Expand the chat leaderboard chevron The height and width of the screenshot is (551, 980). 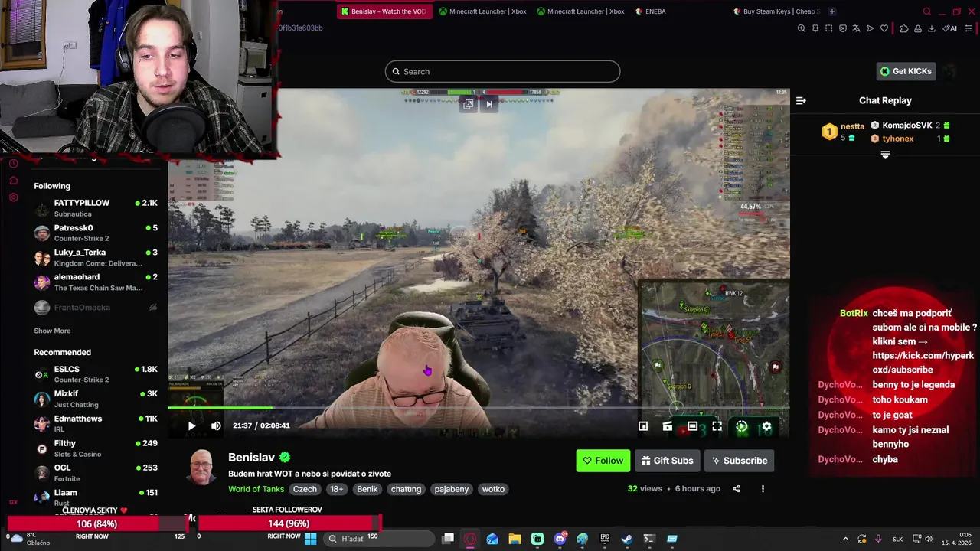[885, 155]
